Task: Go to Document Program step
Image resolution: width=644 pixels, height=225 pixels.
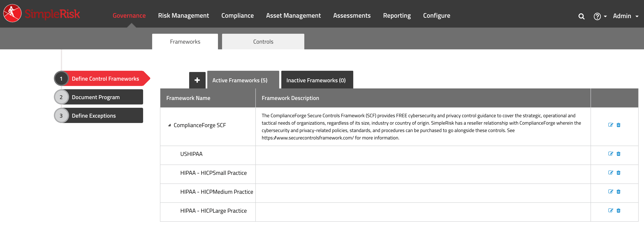Action: click(x=99, y=97)
